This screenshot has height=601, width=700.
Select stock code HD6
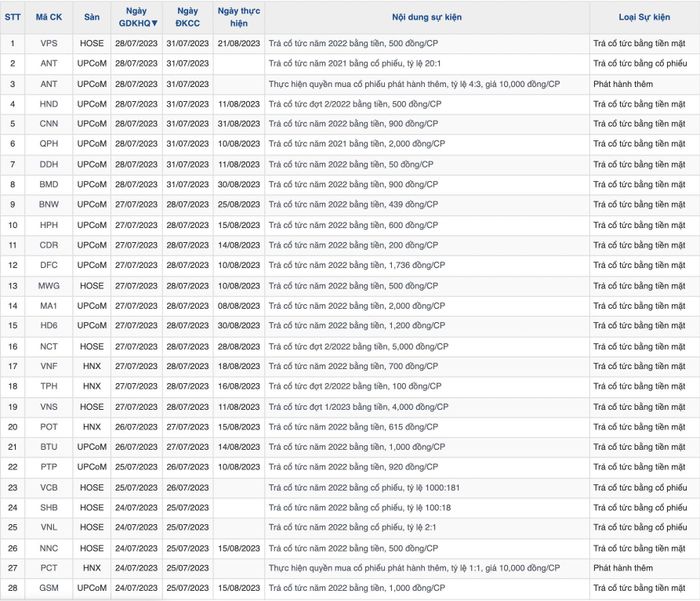[x=49, y=326]
